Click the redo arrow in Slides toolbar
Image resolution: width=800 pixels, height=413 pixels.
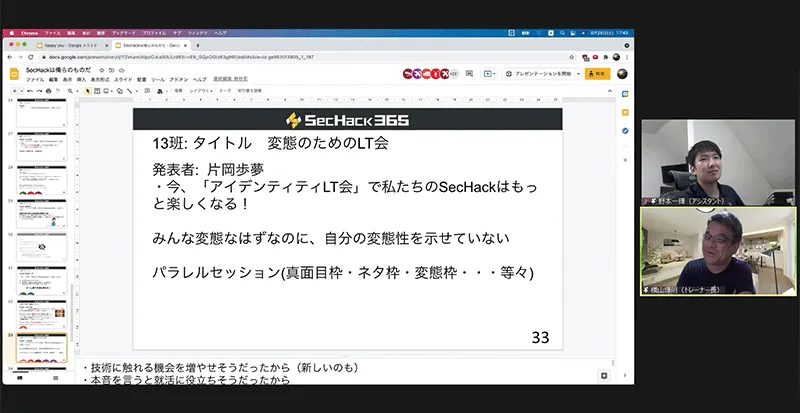(x=39, y=91)
